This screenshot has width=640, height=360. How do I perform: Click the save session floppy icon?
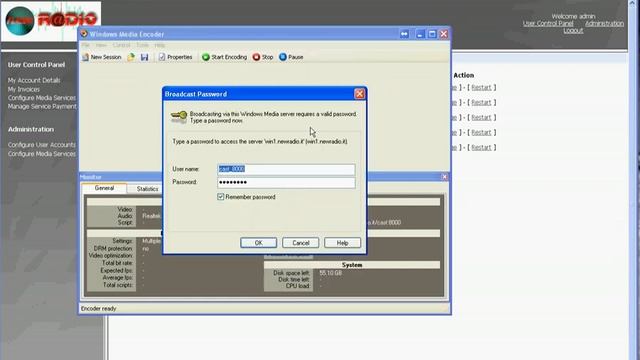[x=144, y=57]
